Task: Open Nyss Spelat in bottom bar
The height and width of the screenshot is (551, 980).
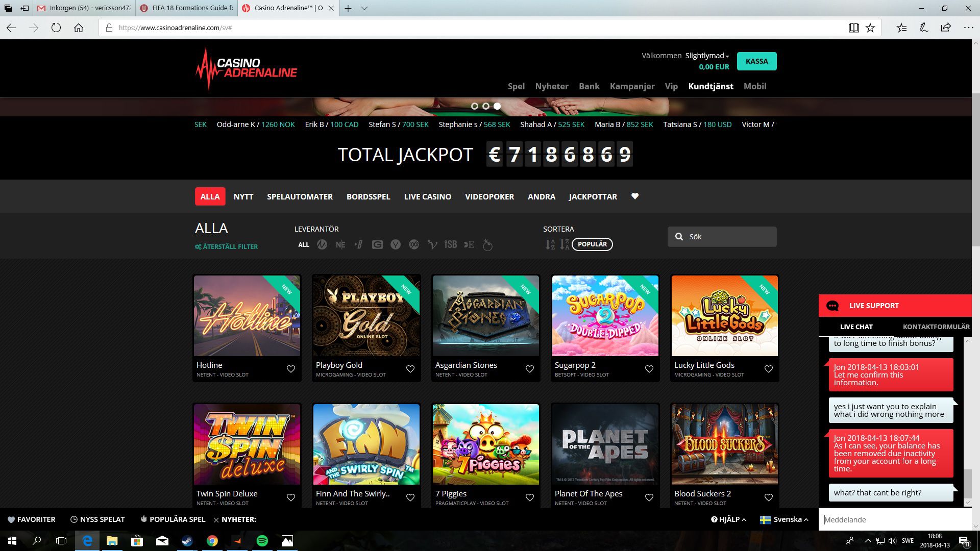Action: [97, 519]
